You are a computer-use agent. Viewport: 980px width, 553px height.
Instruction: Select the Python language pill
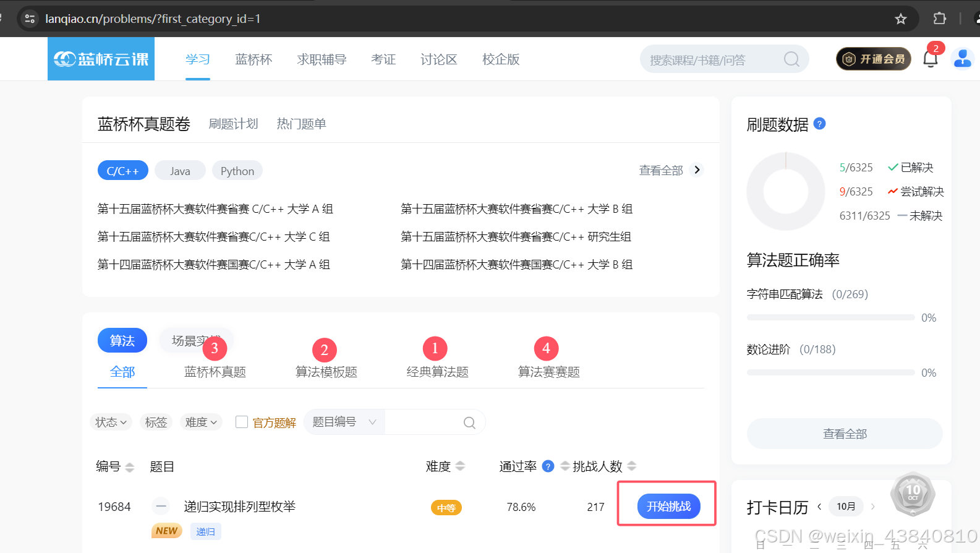237,171
